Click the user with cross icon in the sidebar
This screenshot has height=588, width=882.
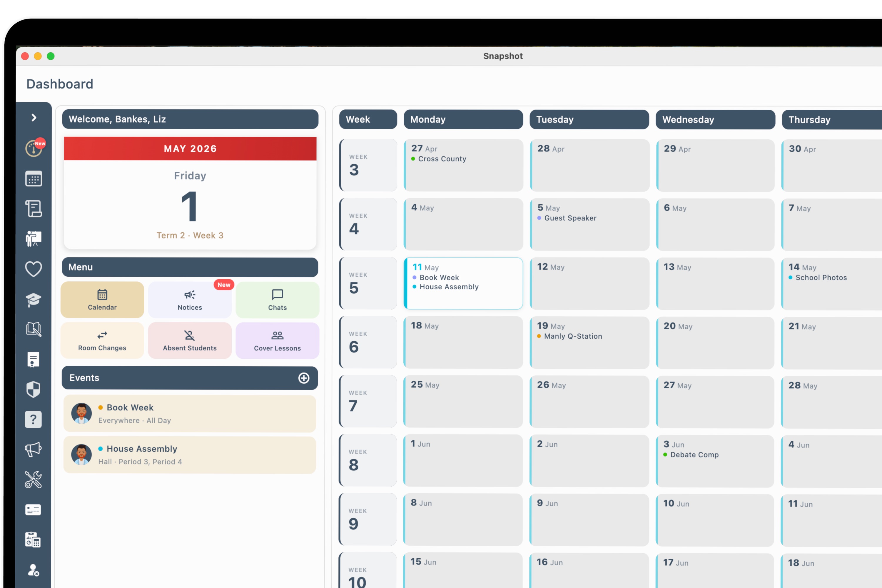pos(34,570)
